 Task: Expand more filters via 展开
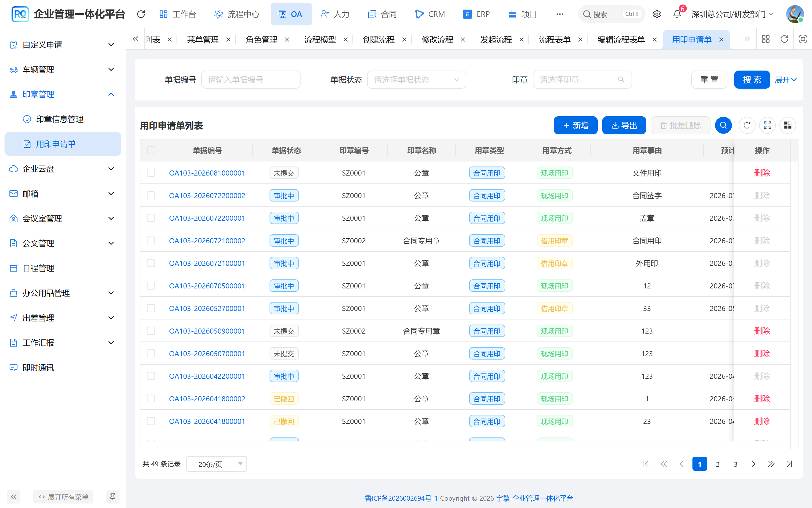click(785, 80)
